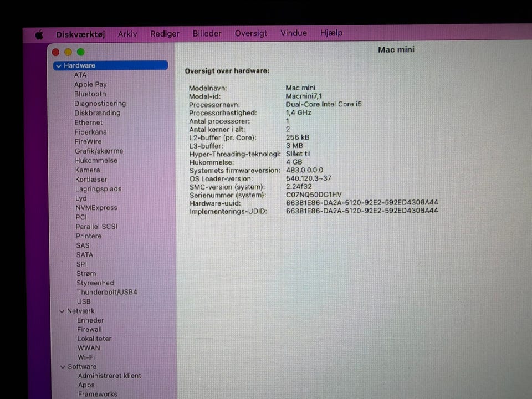Click the OS Loader-version 540.120.3~37 value
532x399 pixels.
(x=309, y=178)
